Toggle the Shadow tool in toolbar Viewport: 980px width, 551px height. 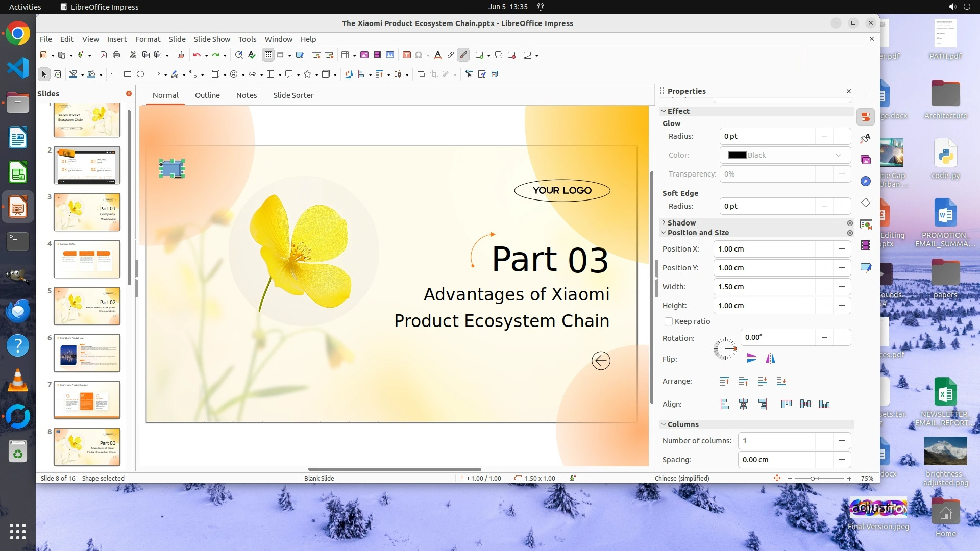(421, 74)
